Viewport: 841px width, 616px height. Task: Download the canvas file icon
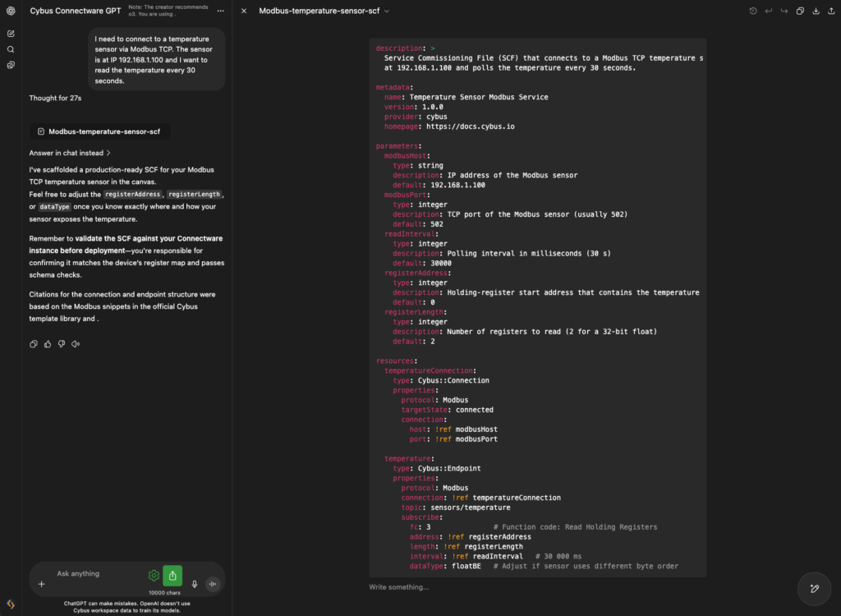point(816,11)
